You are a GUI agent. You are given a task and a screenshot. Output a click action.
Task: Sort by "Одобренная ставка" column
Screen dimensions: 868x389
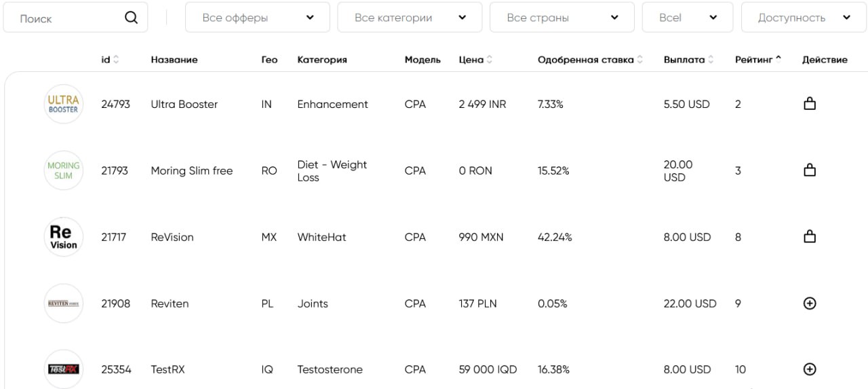tap(590, 60)
